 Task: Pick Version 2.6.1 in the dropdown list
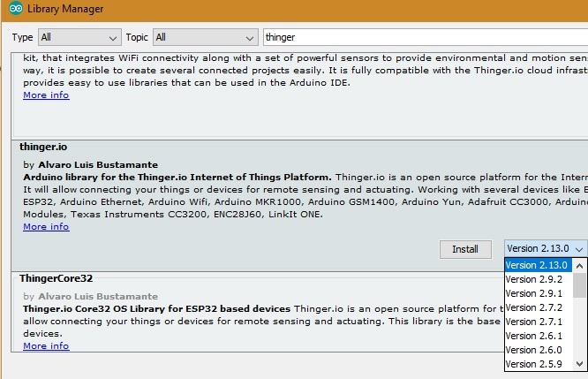point(539,336)
